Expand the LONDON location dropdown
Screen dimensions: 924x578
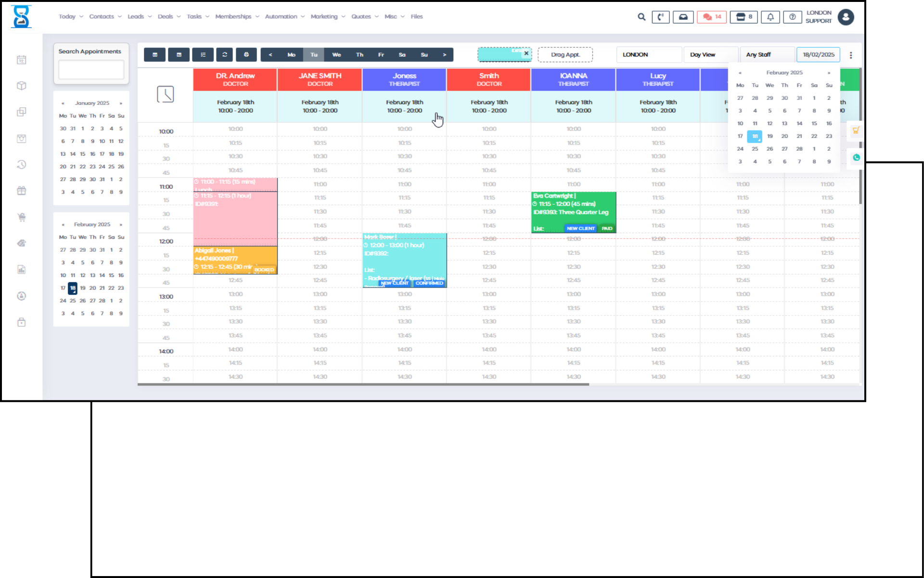tap(648, 54)
